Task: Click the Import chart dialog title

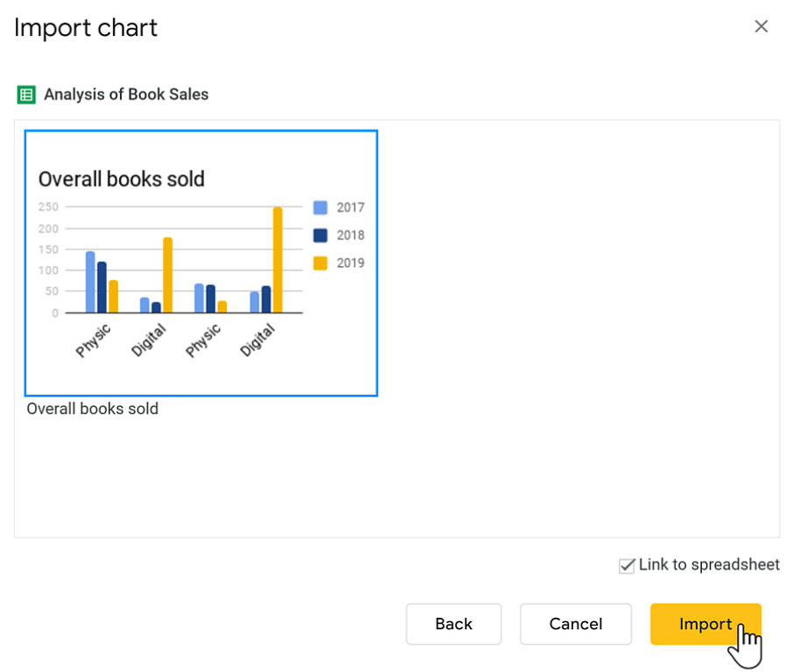Action: point(85,28)
